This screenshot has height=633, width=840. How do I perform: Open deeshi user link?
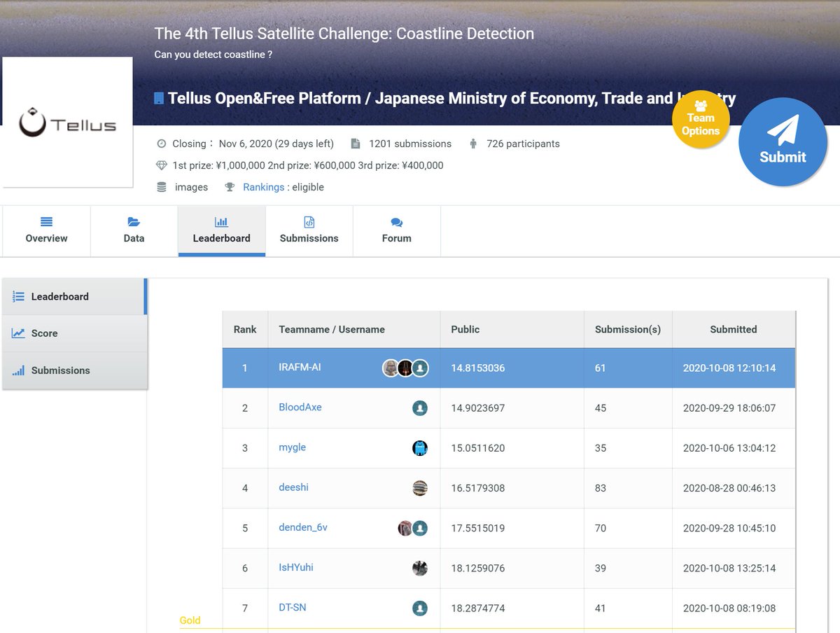293,487
